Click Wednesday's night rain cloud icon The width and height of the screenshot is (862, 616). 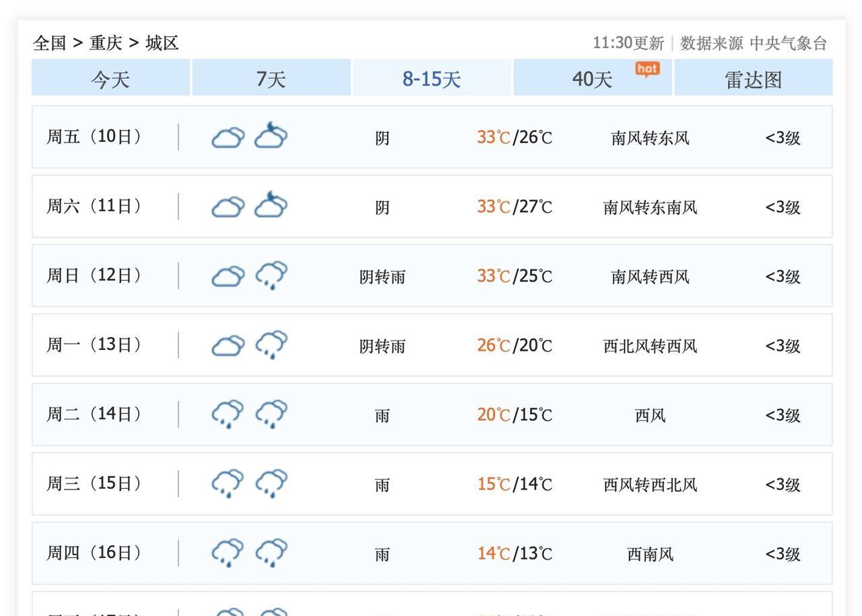[271, 483]
